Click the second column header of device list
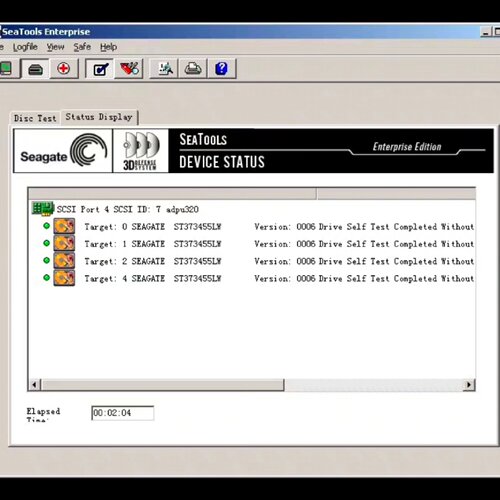 click(396, 193)
